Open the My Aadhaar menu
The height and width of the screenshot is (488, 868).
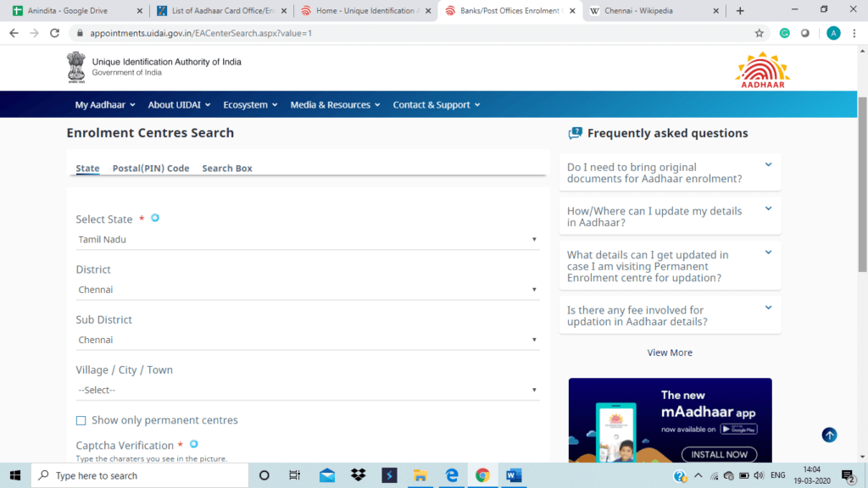coord(105,105)
